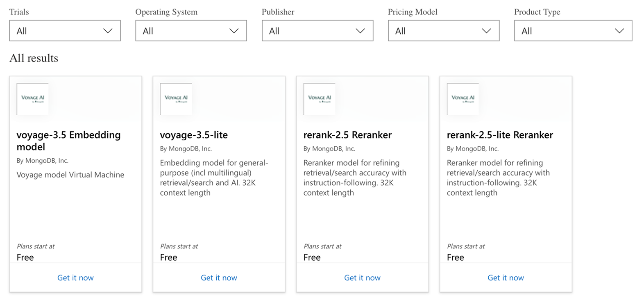Expand the Pricing Model dropdown
Screen dimensions: 644x305
(x=444, y=31)
